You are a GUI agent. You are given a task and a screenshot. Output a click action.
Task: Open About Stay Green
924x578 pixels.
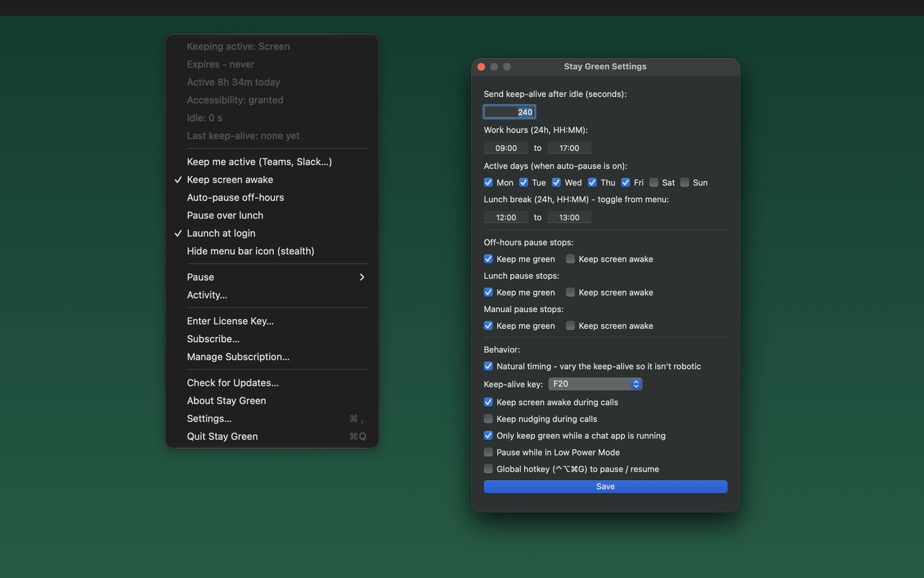pyautogui.click(x=272, y=401)
